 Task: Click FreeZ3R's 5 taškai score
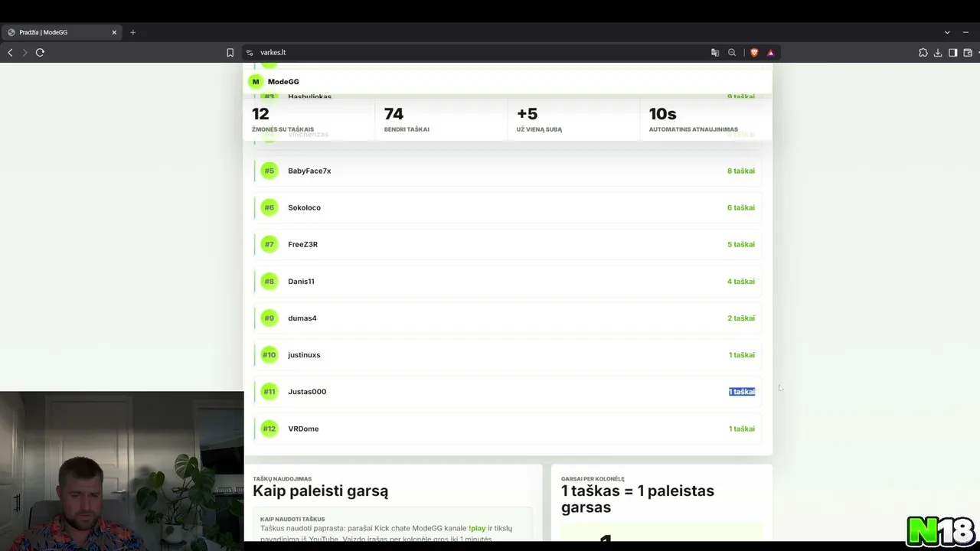pos(741,244)
